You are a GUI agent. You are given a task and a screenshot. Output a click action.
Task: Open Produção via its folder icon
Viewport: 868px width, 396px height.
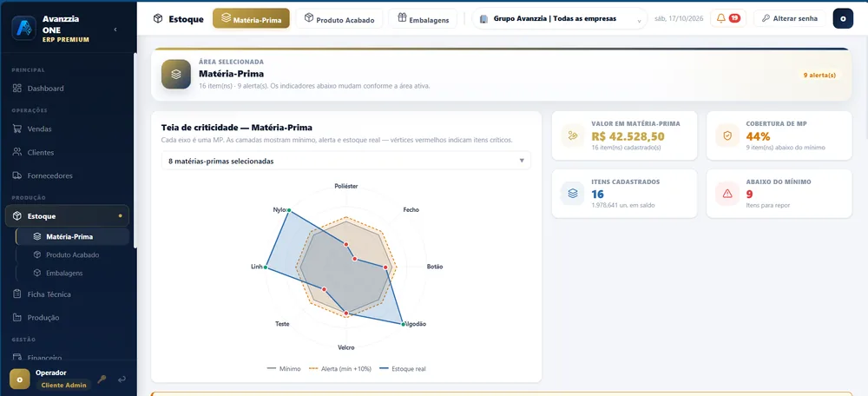[x=16, y=317]
